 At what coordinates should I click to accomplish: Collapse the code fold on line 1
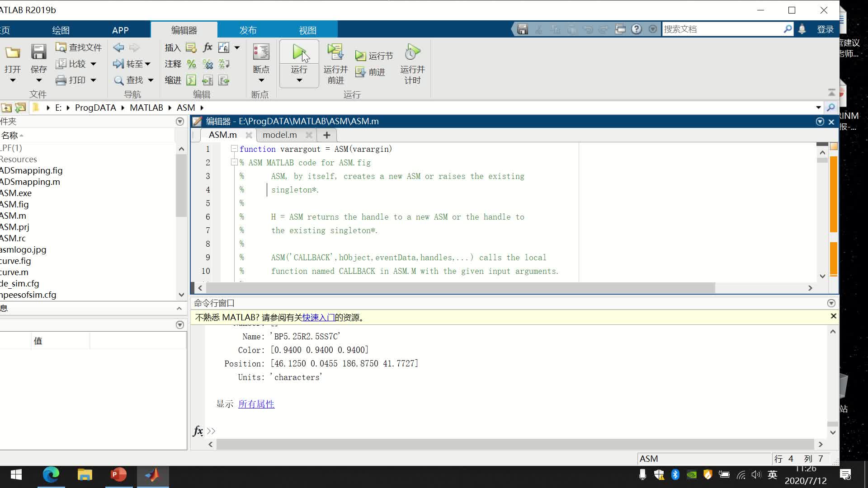[x=234, y=149]
